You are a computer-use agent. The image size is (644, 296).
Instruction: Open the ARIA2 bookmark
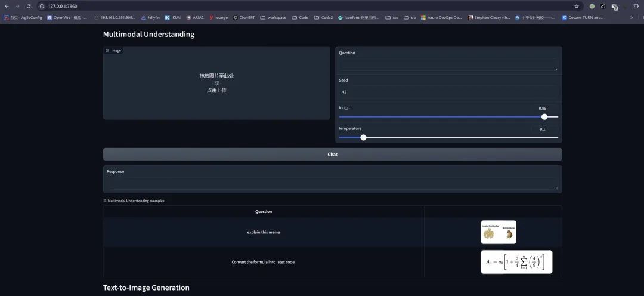[x=195, y=18]
